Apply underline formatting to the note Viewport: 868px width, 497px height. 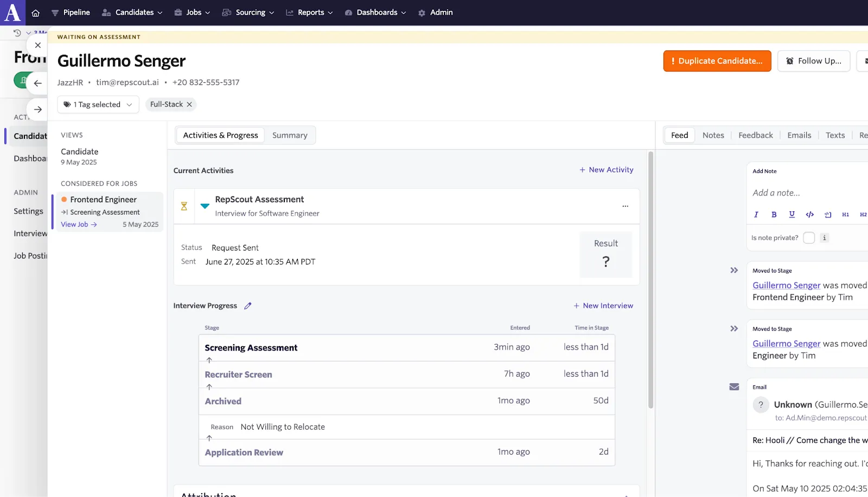tap(792, 215)
